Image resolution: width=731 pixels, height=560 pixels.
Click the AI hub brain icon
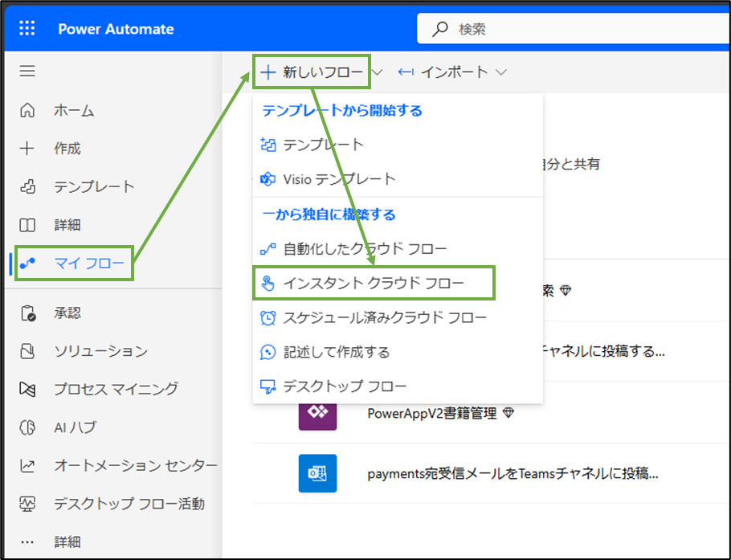27,427
